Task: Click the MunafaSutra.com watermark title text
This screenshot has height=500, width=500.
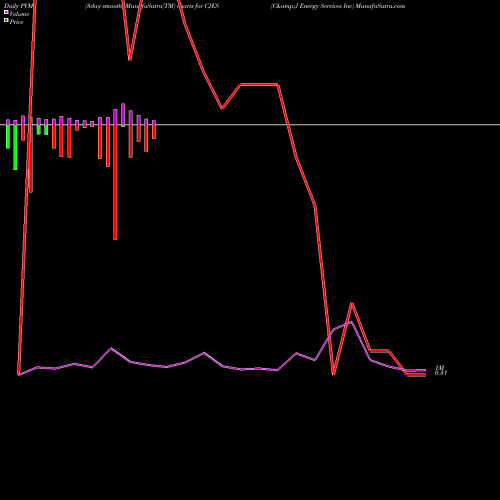Action: 380,6
